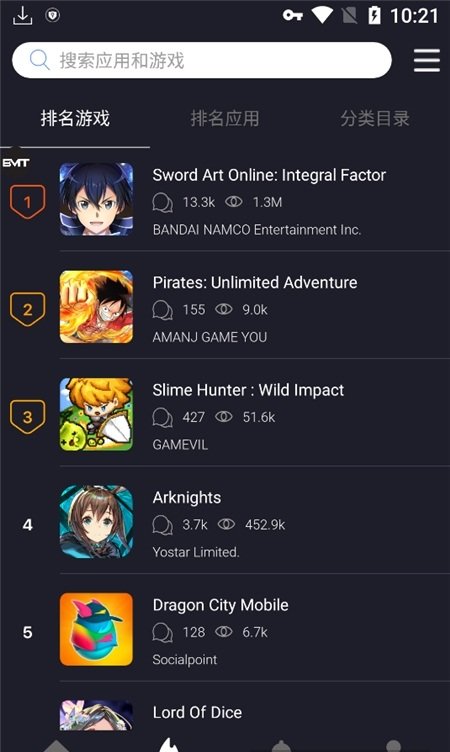Tap the Dragon City Mobile egg icon
This screenshot has width=450, height=752.
point(96,629)
